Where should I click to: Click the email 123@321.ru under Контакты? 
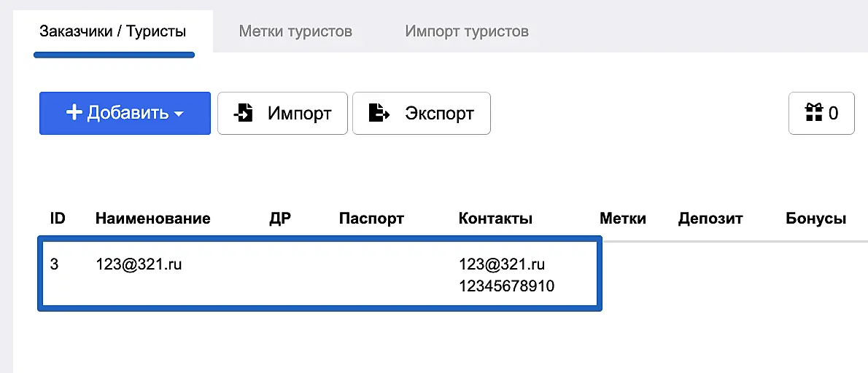click(502, 264)
